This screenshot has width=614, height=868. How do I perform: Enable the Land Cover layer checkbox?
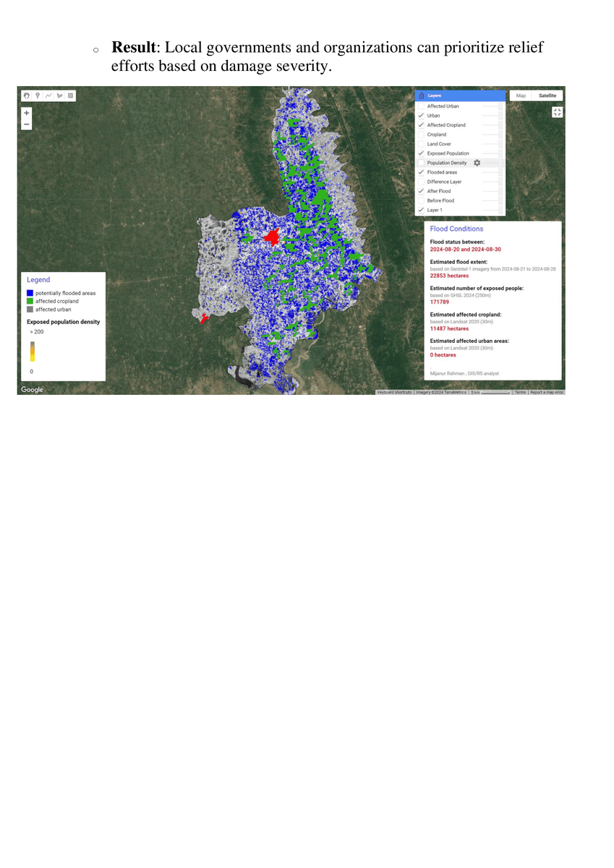pyautogui.click(x=421, y=144)
